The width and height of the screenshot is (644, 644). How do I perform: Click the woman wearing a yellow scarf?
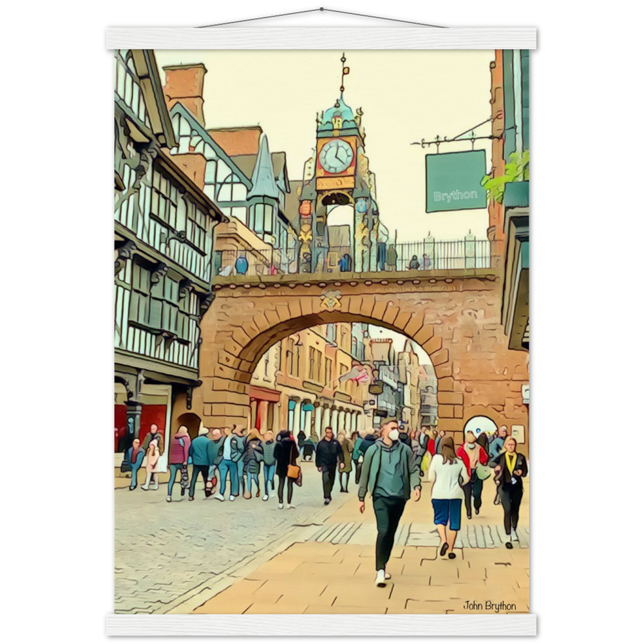coord(511,486)
